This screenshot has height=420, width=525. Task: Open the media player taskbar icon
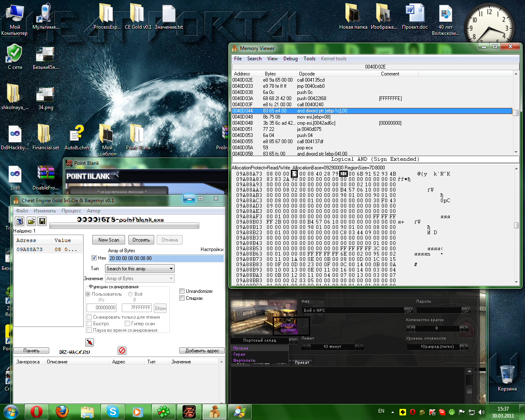[x=138, y=412]
